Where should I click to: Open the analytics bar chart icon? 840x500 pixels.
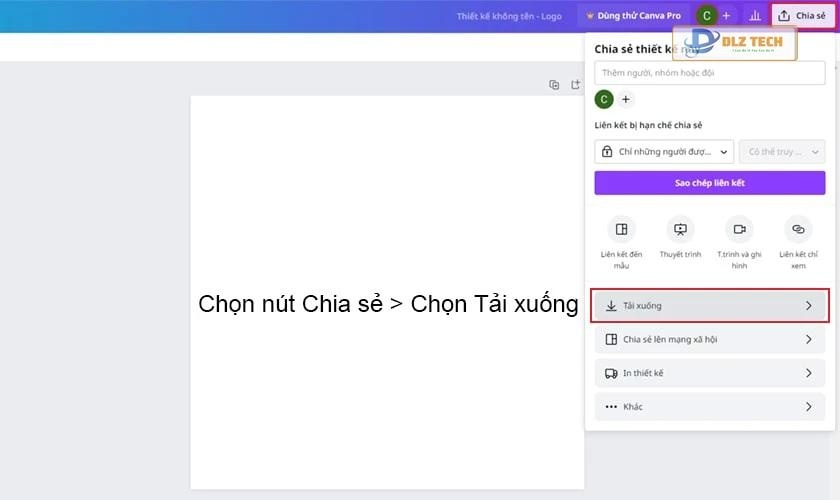pyautogui.click(x=755, y=16)
